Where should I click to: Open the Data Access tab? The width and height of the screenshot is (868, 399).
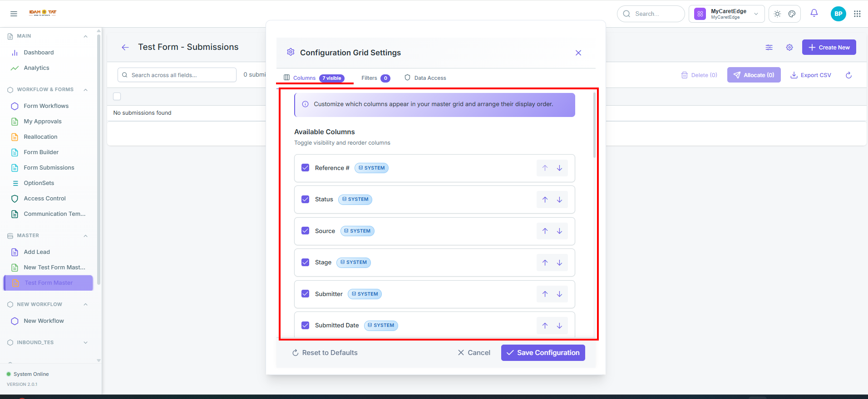425,78
